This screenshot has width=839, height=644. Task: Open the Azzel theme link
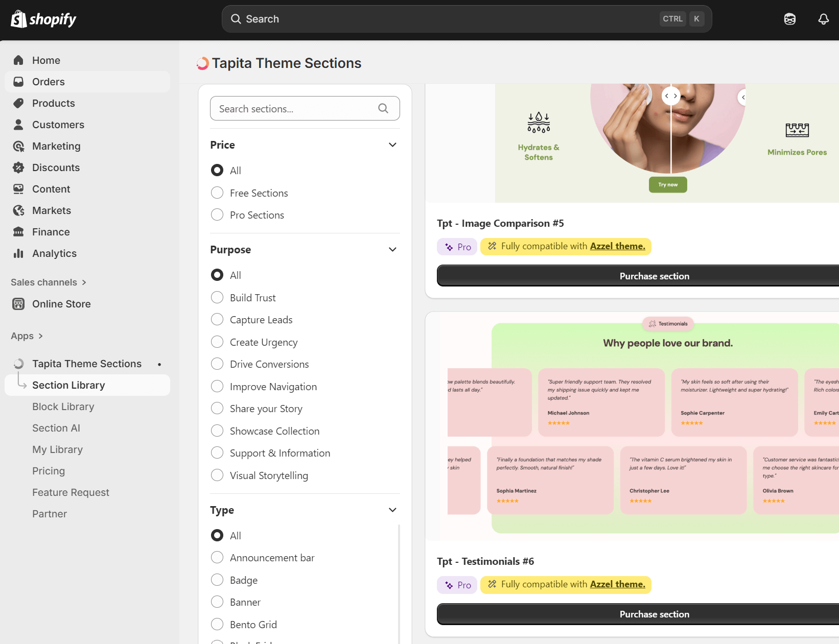click(x=617, y=584)
